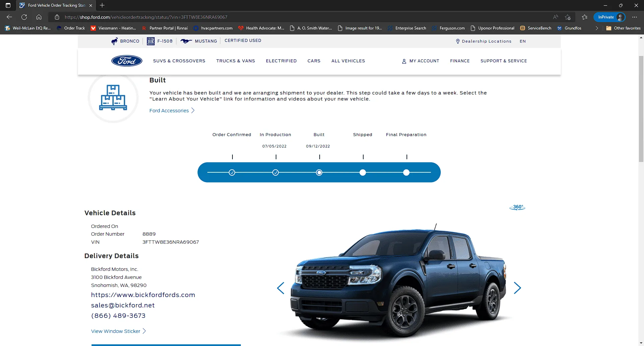644x346 pixels.
Task: View site information lock icon
Action: 57,17
